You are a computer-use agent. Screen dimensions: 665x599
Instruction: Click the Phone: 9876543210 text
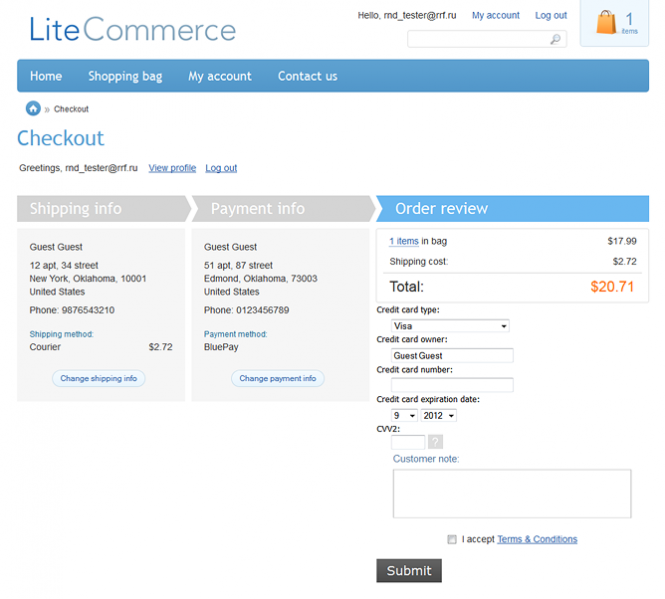pos(72,310)
